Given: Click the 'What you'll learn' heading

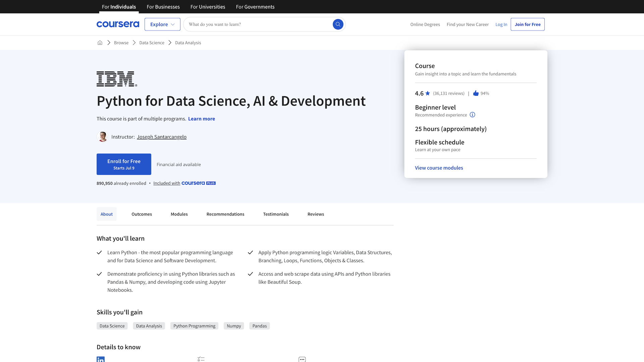Looking at the screenshot, I should 120,238.
